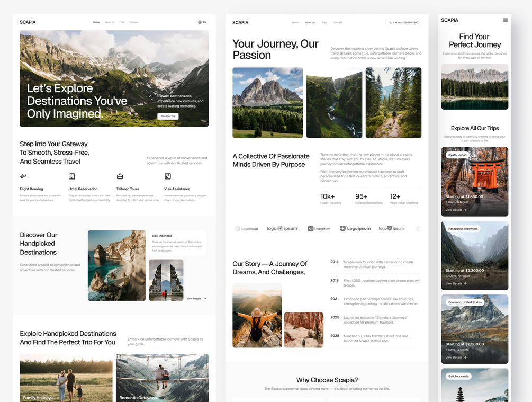Click the 2021 timeline entry
Image resolution: width=532 pixels, height=402 pixels.
pyautogui.click(x=376, y=301)
